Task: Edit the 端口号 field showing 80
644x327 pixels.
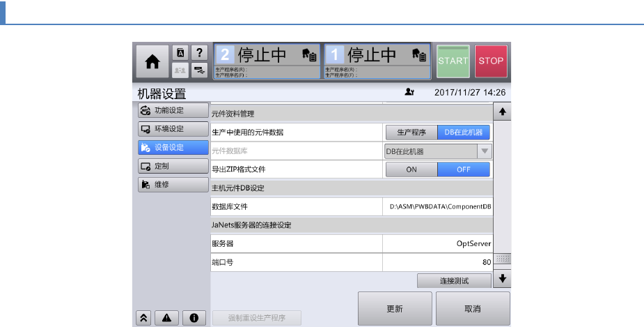Action: point(438,262)
